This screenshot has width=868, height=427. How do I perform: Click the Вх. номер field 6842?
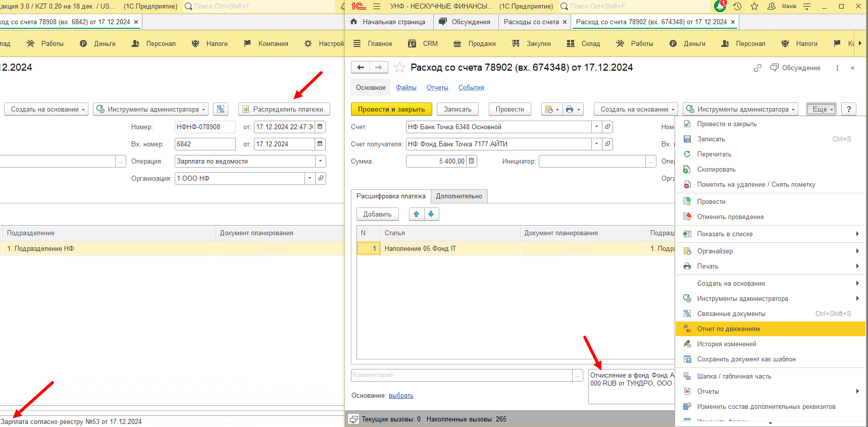tap(205, 144)
